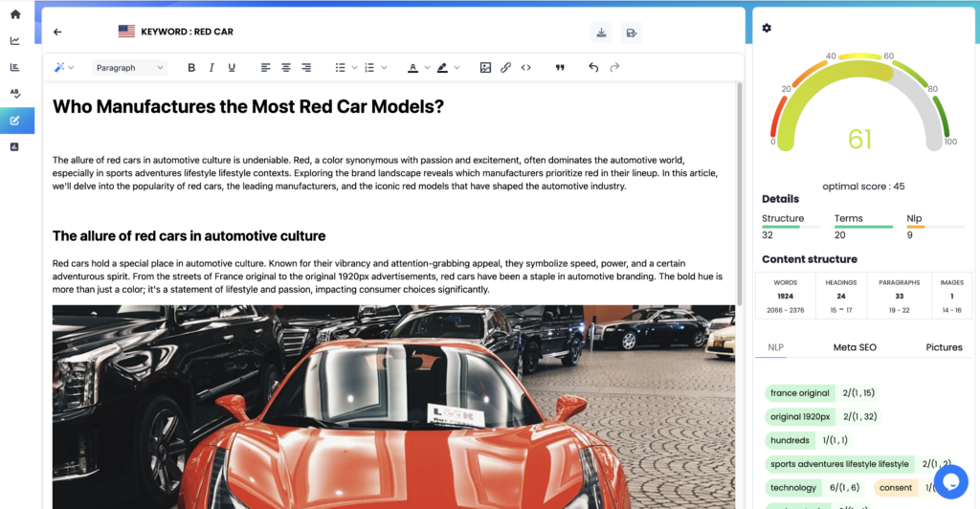Click the download icon in the header
The image size is (980, 509).
click(x=601, y=32)
